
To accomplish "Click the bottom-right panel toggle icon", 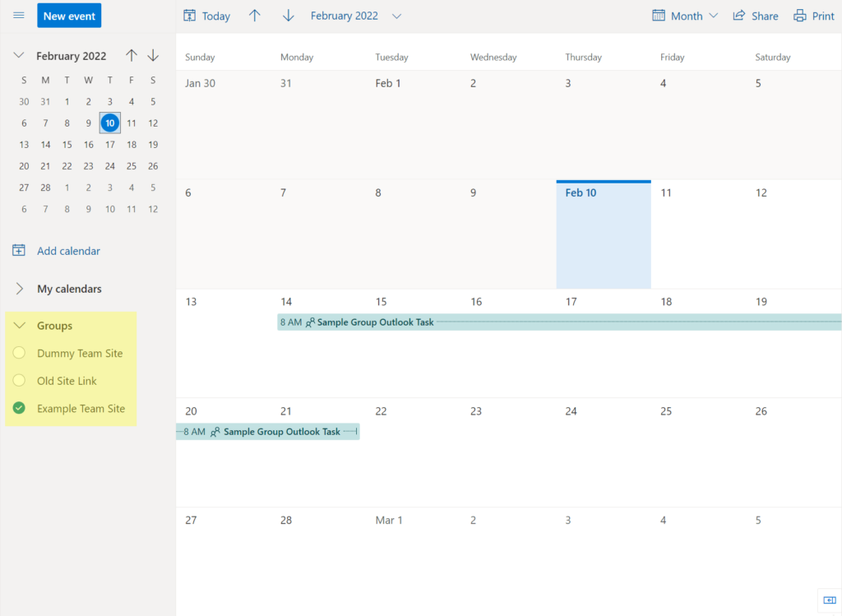I will [830, 600].
